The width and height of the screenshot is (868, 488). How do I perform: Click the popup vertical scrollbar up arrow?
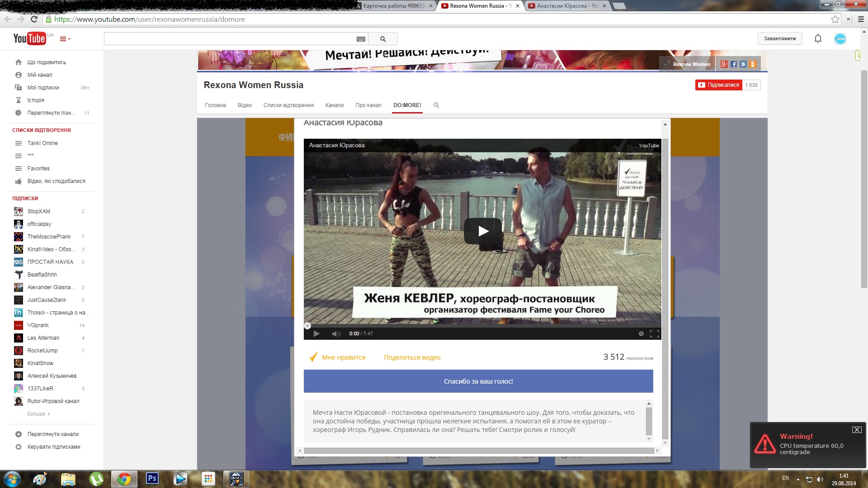coord(665,124)
